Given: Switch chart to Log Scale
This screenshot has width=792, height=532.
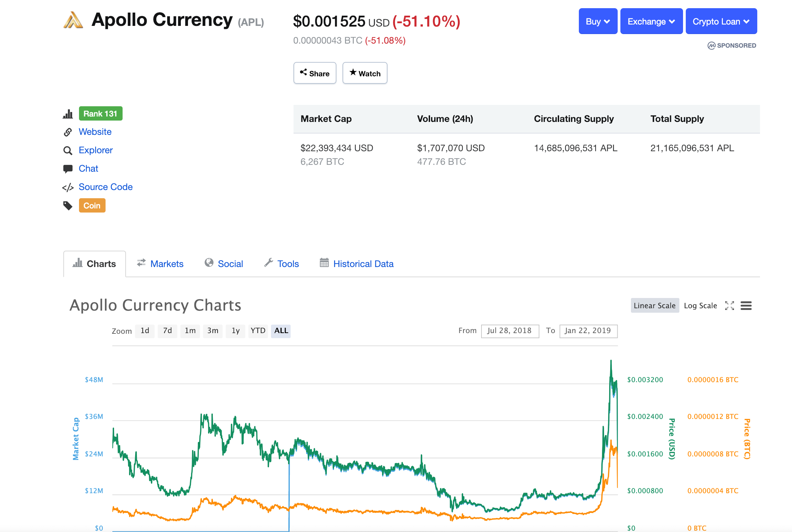Looking at the screenshot, I should click(700, 306).
